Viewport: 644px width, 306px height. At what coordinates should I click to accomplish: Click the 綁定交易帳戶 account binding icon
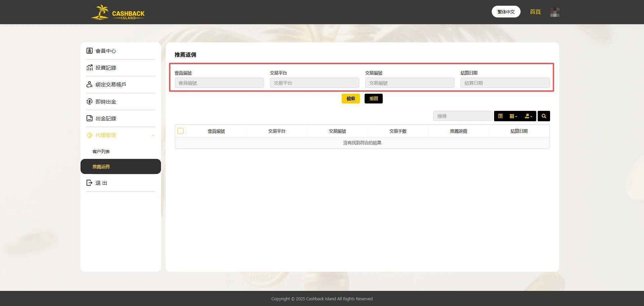click(x=89, y=84)
